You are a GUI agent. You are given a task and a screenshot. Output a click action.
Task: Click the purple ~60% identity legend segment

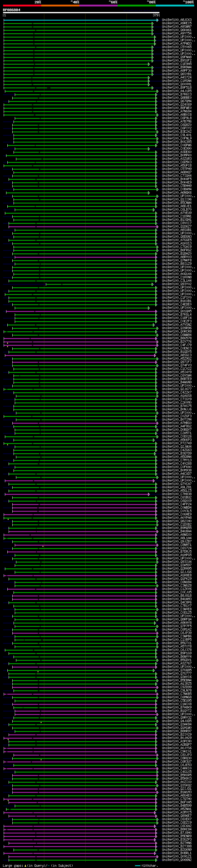tap(98, 6)
